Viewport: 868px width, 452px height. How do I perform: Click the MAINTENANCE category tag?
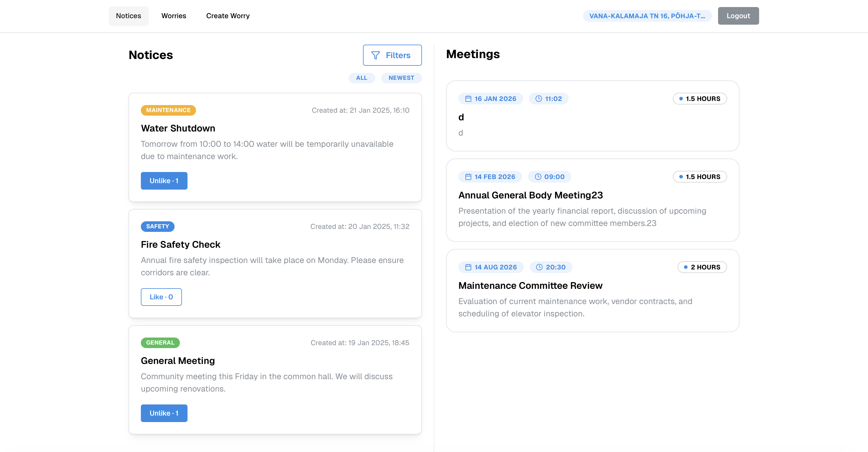point(168,110)
